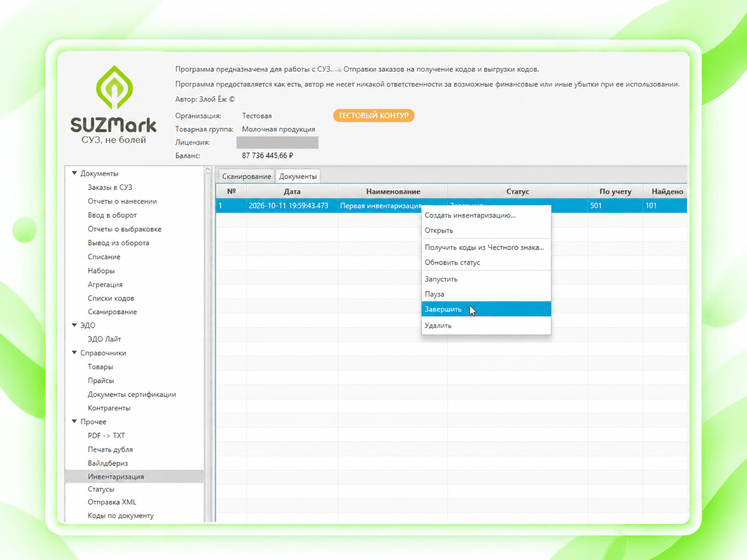Image resolution: width=747 pixels, height=560 pixels.
Task: Sort by the Наименование column header
Action: (x=393, y=191)
